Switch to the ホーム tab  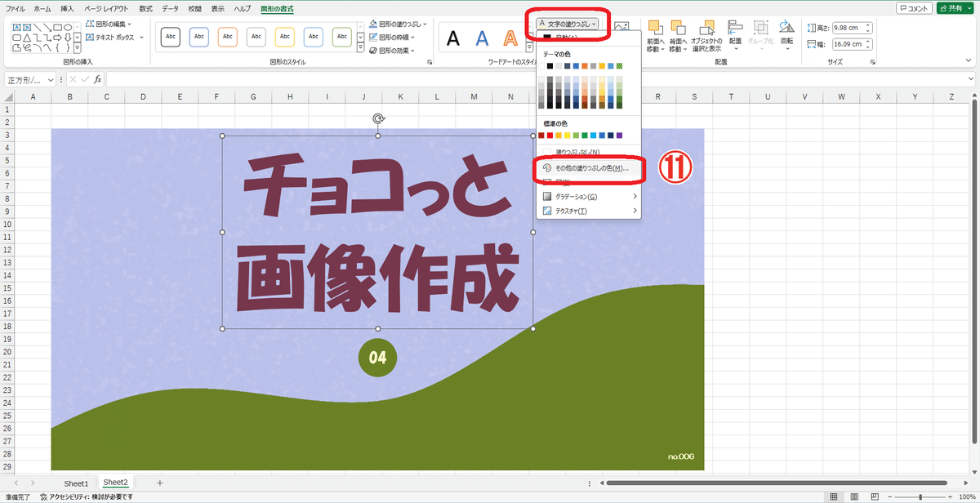click(x=42, y=8)
